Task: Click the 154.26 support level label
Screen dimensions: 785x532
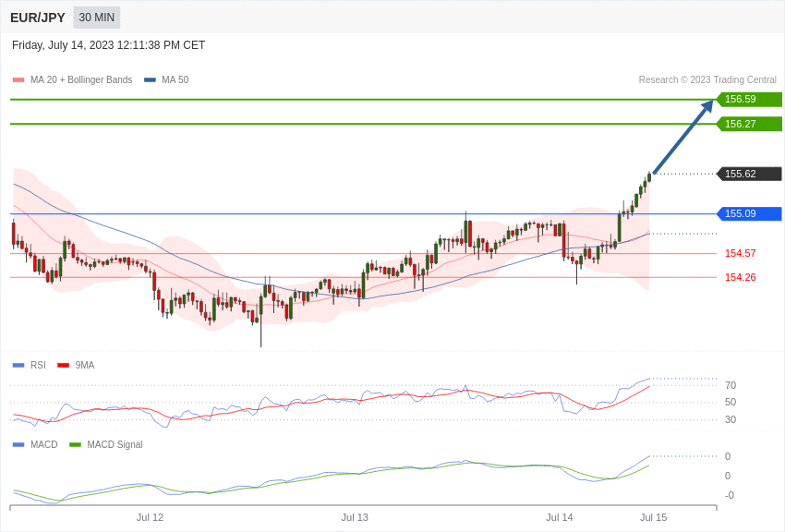Action: point(741,277)
